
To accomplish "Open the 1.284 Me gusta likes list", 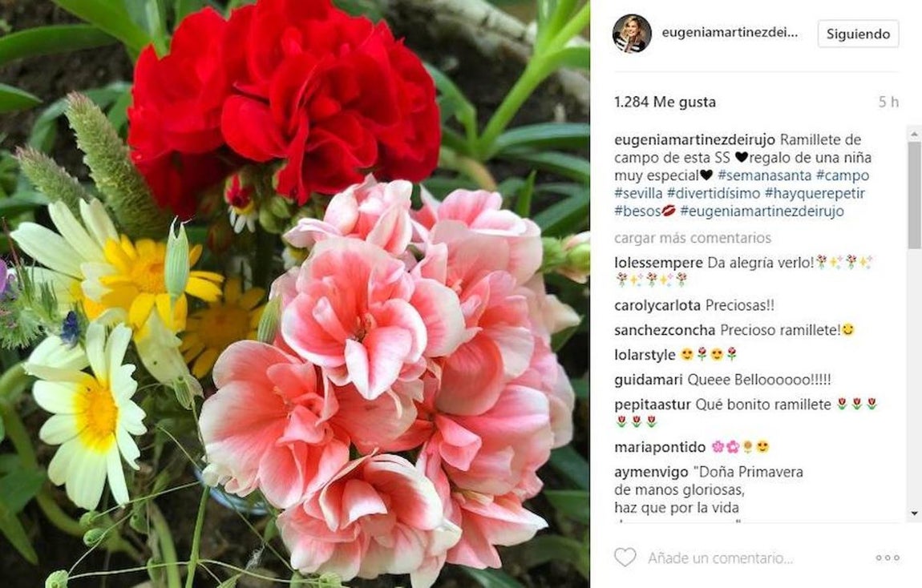I will point(665,103).
